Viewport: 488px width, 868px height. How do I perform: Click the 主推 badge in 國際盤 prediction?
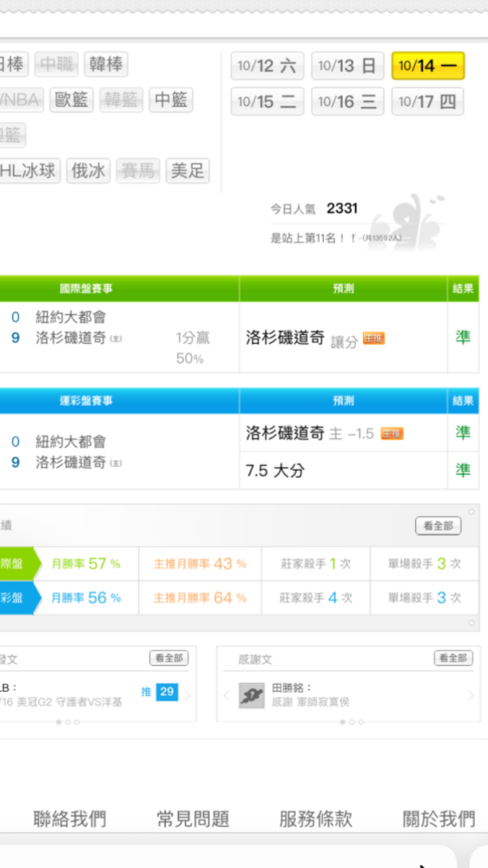(x=373, y=339)
